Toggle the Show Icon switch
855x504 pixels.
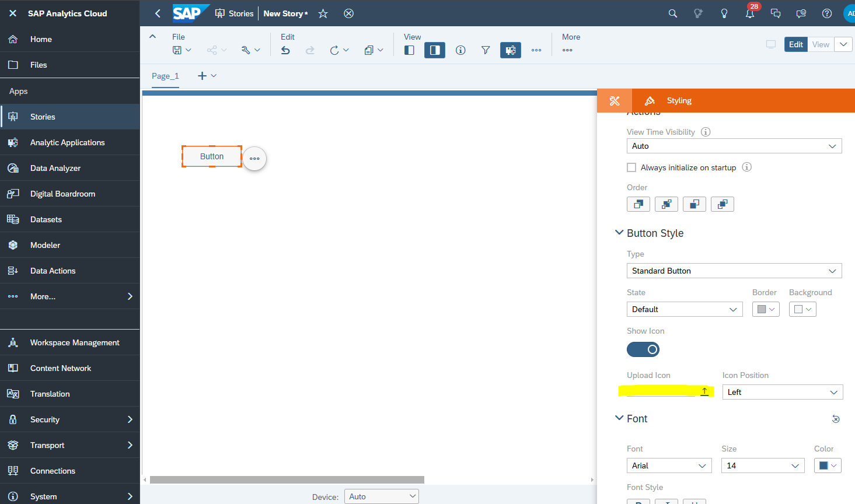point(643,349)
